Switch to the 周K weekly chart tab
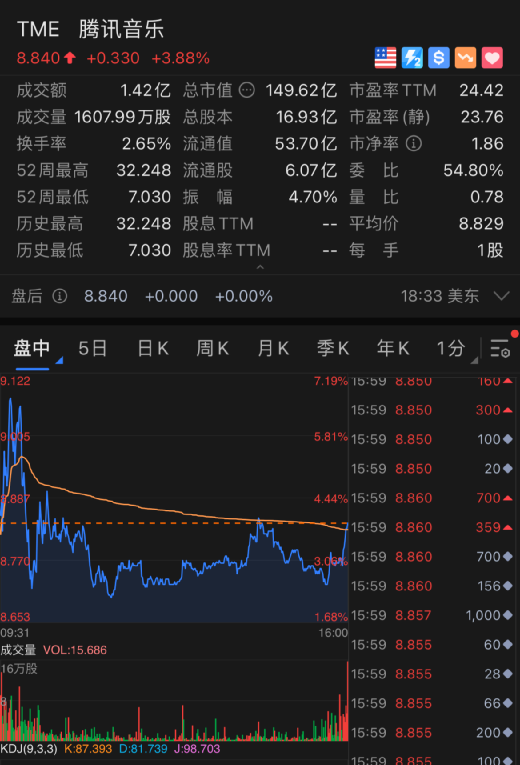The width and height of the screenshot is (520, 765). tap(212, 348)
